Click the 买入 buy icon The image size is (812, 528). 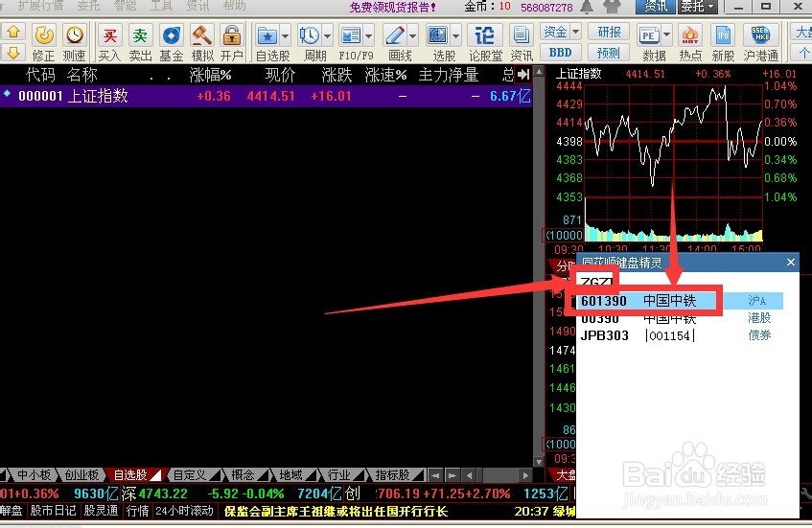[110, 42]
